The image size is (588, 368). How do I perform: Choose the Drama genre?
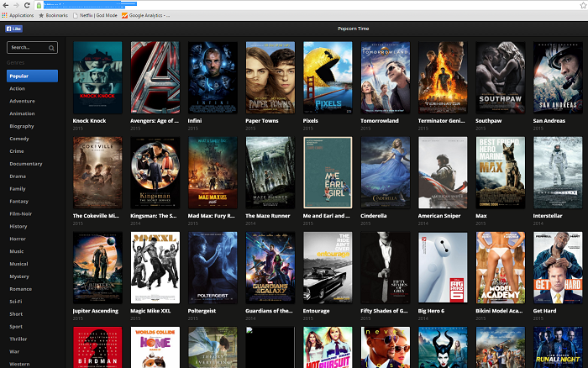click(x=18, y=176)
